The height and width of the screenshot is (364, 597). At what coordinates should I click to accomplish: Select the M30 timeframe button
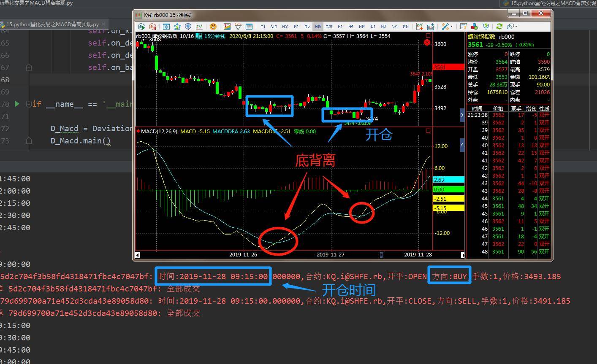(329, 26)
